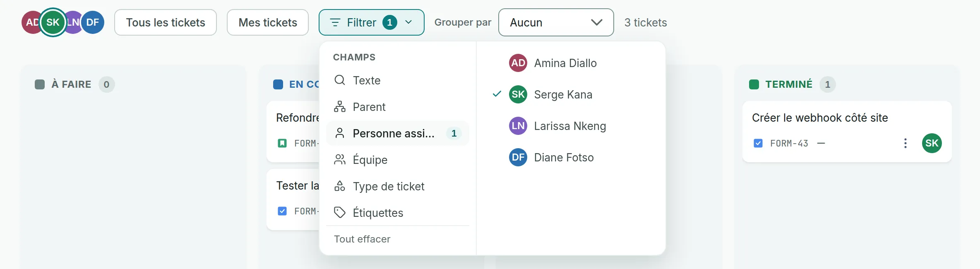Check Diane Fotso in assignee list
This screenshot has width=980, height=269.
(571, 157)
